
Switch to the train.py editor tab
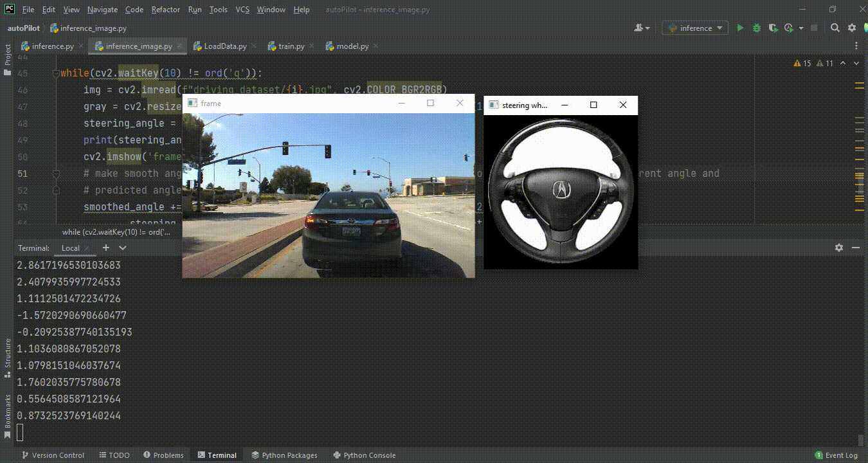click(x=291, y=46)
